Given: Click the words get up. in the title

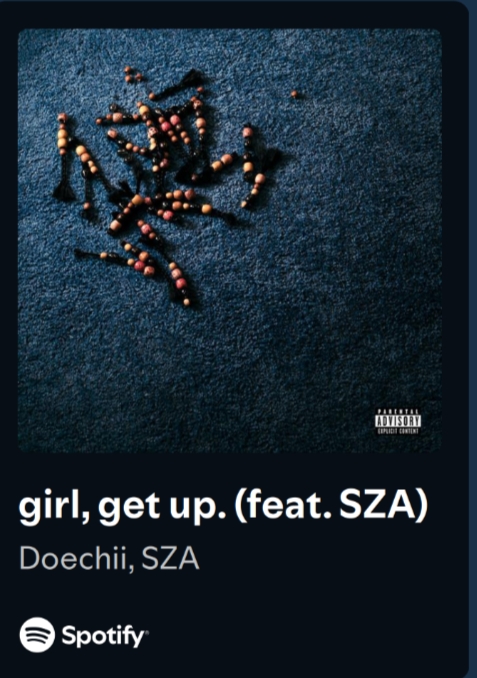Looking at the screenshot, I should point(162,507).
